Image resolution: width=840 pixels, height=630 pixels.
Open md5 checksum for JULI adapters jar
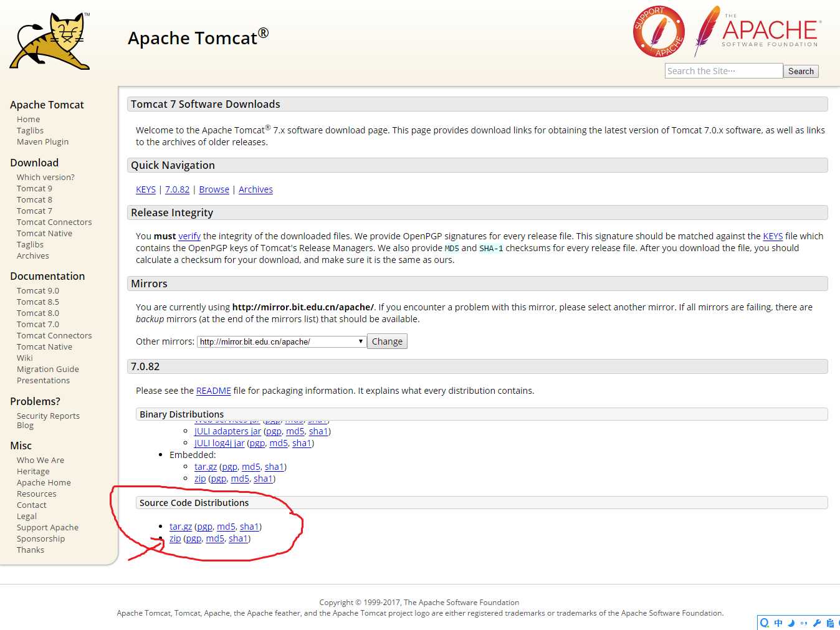point(295,431)
